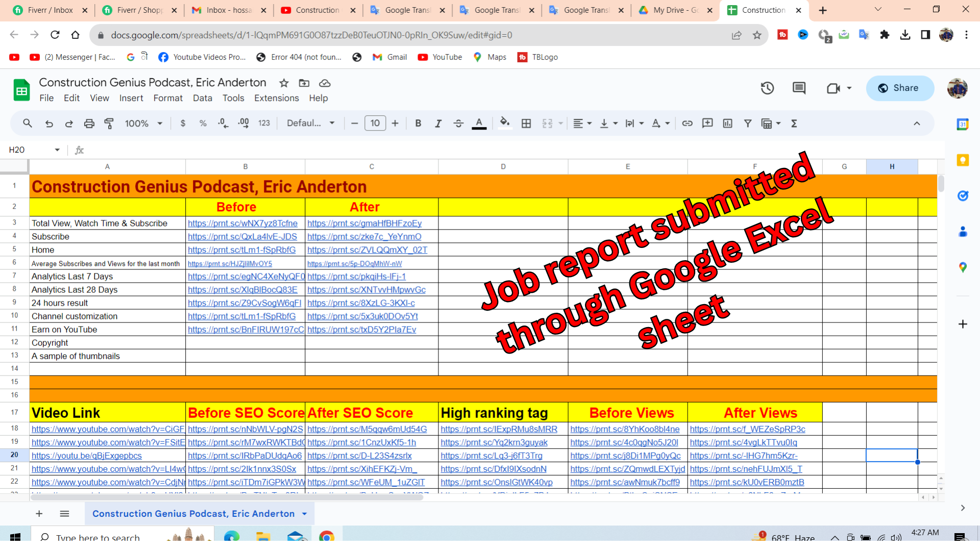Open the Format menu
This screenshot has height=551, width=980.
(x=168, y=98)
